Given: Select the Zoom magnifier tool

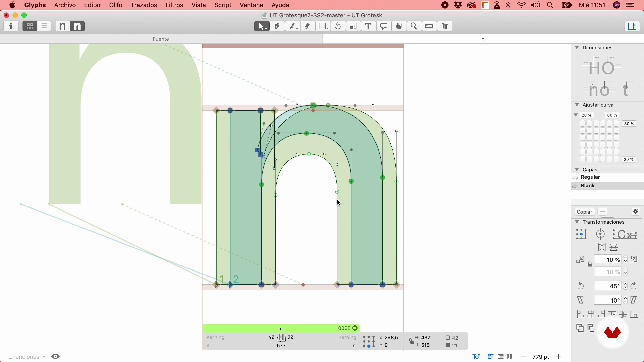Looking at the screenshot, I should [x=414, y=26].
